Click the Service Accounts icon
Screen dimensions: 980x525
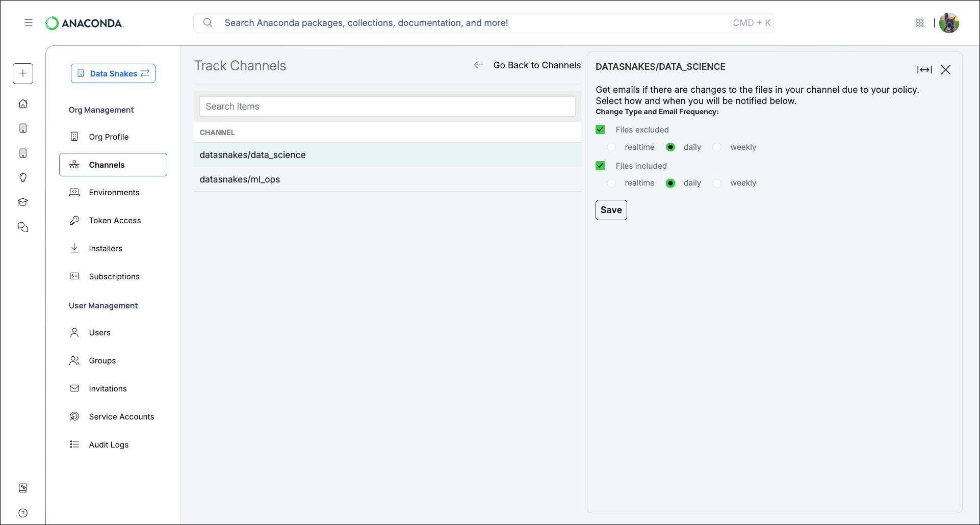pyautogui.click(x=74, y=416)
